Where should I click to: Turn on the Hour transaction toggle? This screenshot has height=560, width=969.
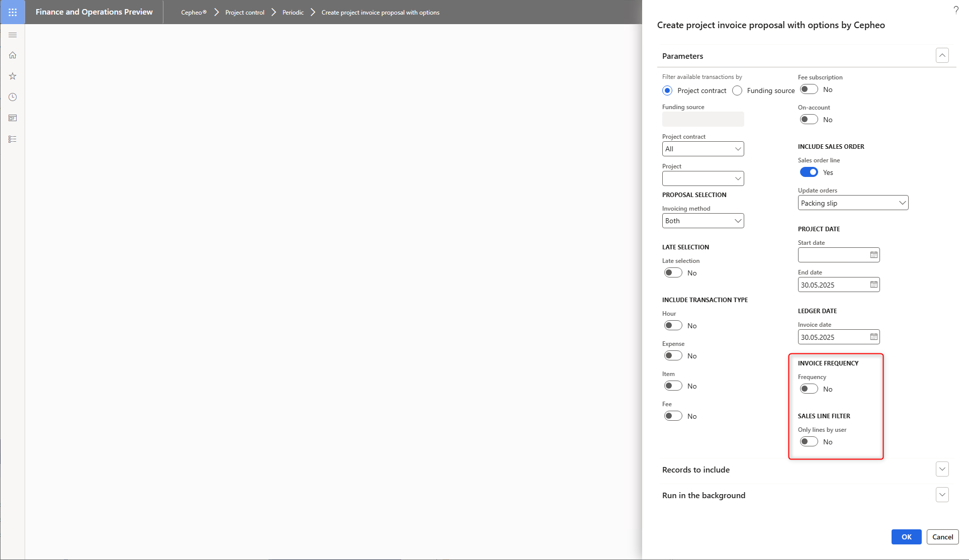673,326
